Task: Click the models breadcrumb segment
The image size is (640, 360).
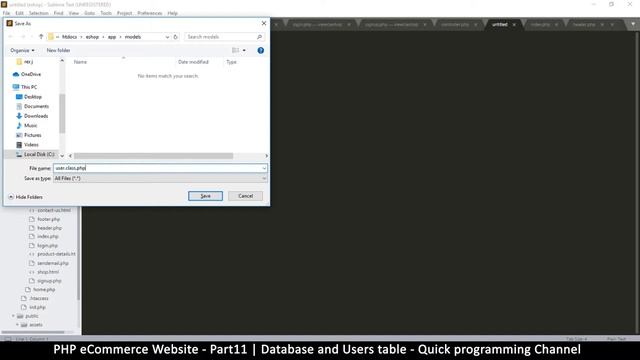Action: 133,37
